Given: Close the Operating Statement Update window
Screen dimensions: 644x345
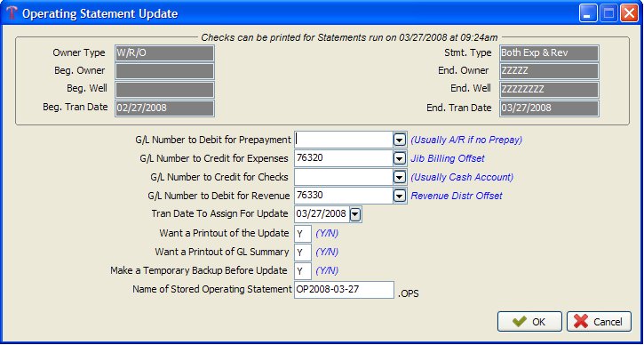Looking at the screenshot, I should [x=629, y=14].
